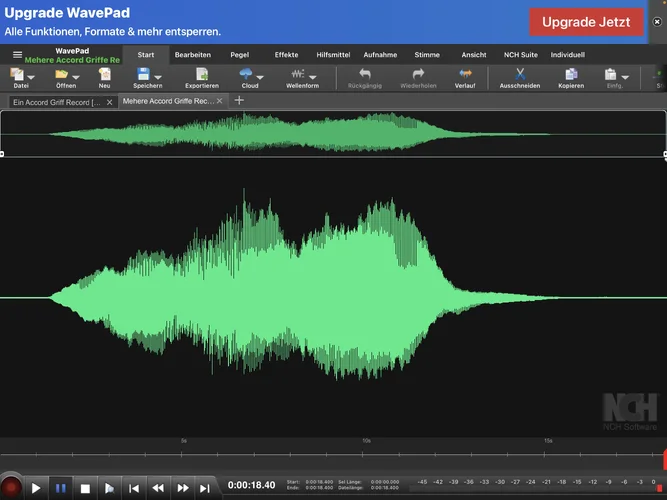The width and height of the screenshot is (667, 500).
Task: Click the red Record button
Action: (10, 488)
